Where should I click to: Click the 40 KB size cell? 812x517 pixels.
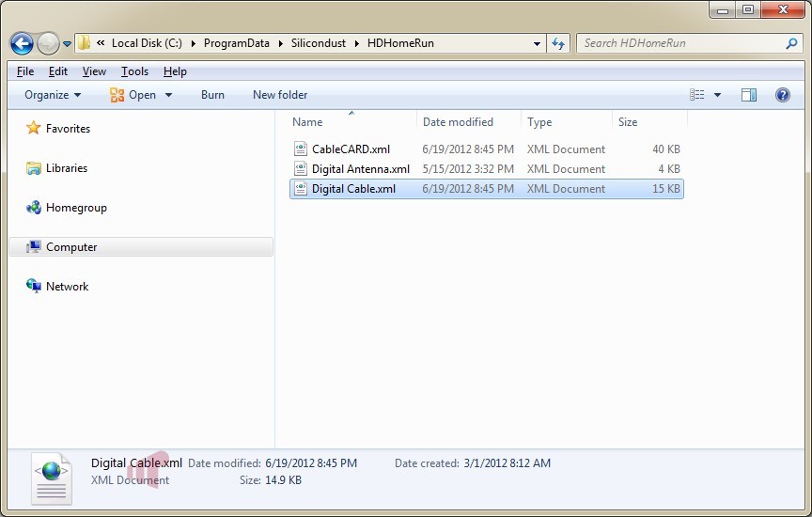[666, 149]
